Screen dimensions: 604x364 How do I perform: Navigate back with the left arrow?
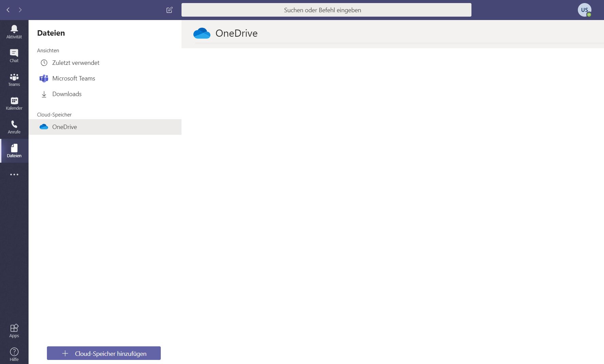click(x=8, y=10)
